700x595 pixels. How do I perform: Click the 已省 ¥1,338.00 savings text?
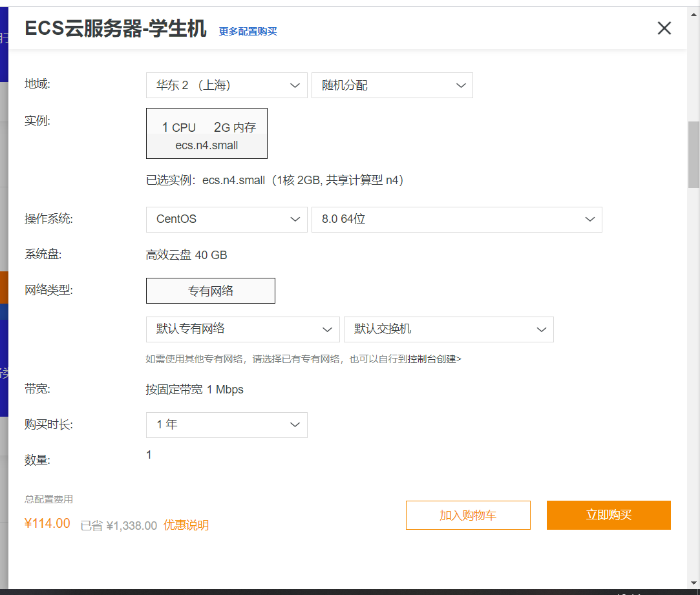click(x=119, y=526)
